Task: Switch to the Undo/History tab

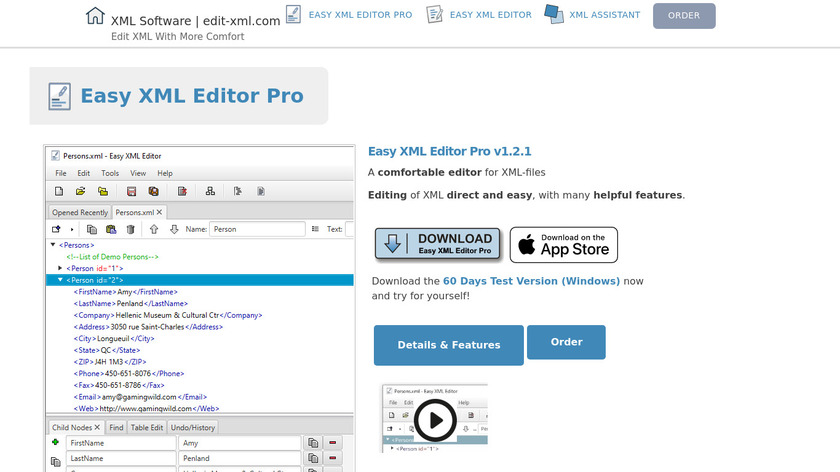Action: pyautogui.click(x=192, y=427)
